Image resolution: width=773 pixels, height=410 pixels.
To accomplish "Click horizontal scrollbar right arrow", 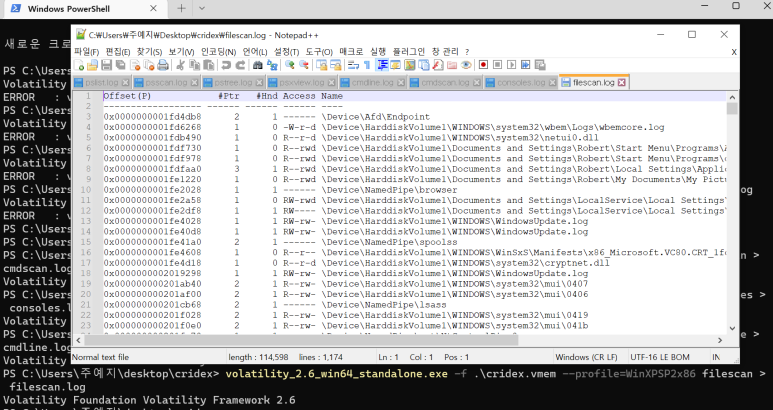I will pyautogui.click(x=720, y=340).
